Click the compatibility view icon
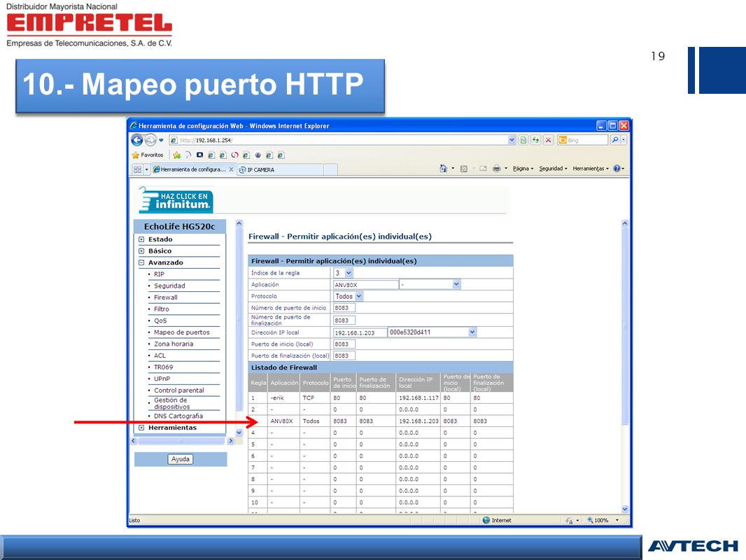 click(523, 140)
